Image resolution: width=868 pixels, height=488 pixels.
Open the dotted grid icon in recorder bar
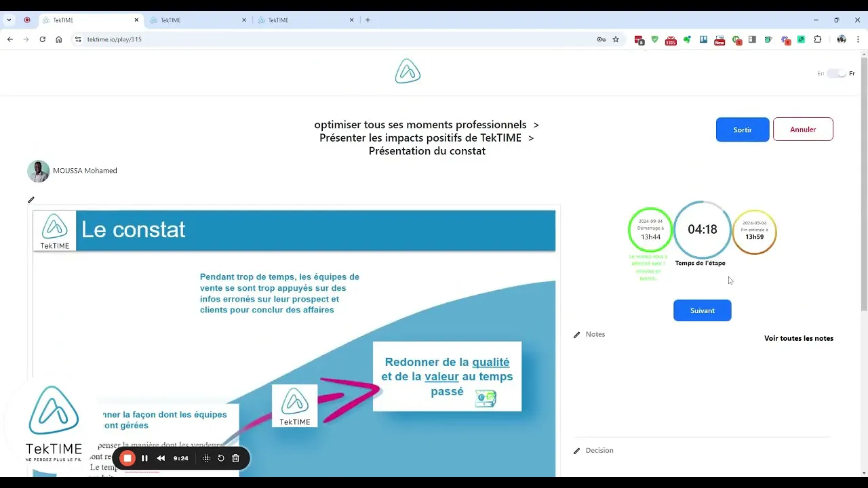pos(207,458)
